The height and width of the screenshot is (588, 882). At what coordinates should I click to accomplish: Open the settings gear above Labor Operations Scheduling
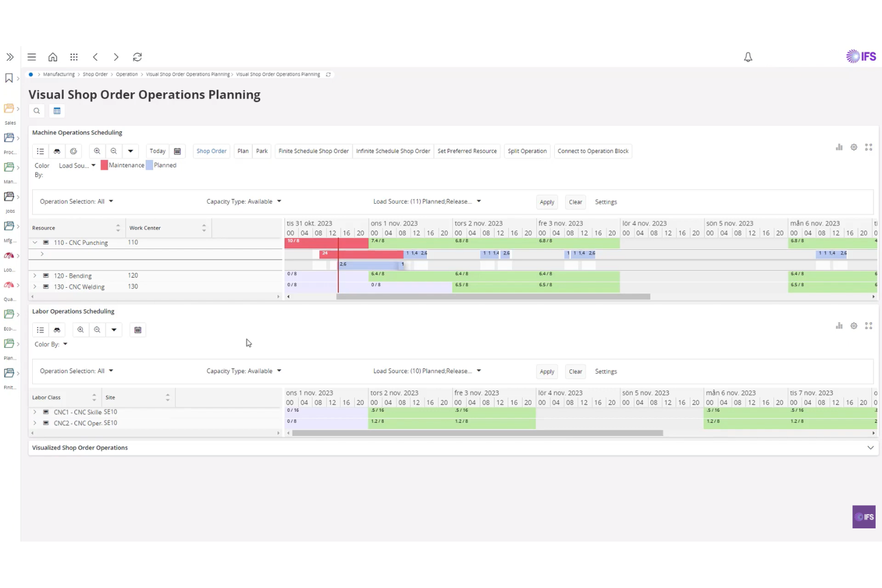pos(853,326)
